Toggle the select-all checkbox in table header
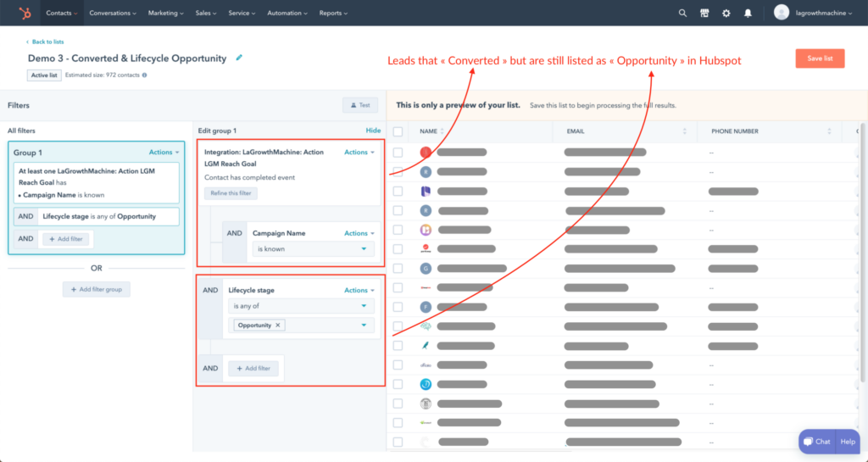 click(398, 131)
